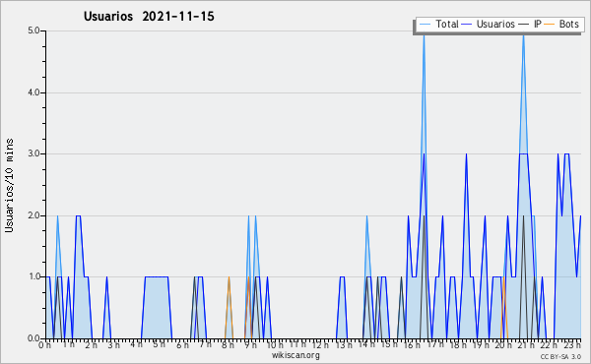Click the CC BY-SA 3.0 license text

[x=560, y=357]
